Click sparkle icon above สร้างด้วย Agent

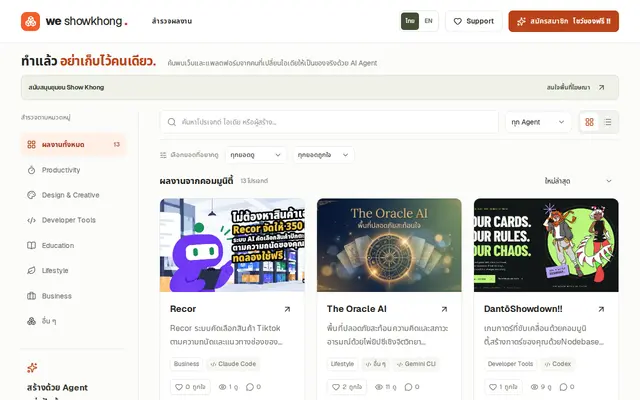[x=32, y=368]
